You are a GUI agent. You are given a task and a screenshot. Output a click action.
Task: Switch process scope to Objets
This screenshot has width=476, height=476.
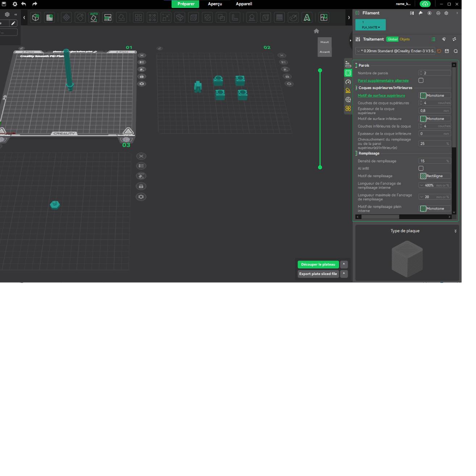point(405,39)
